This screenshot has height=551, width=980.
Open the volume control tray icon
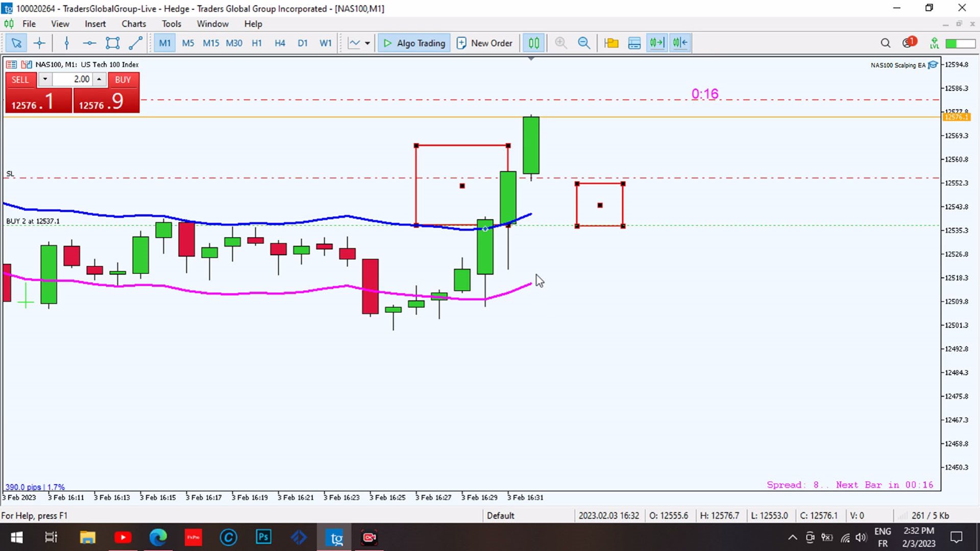point(861,537)
